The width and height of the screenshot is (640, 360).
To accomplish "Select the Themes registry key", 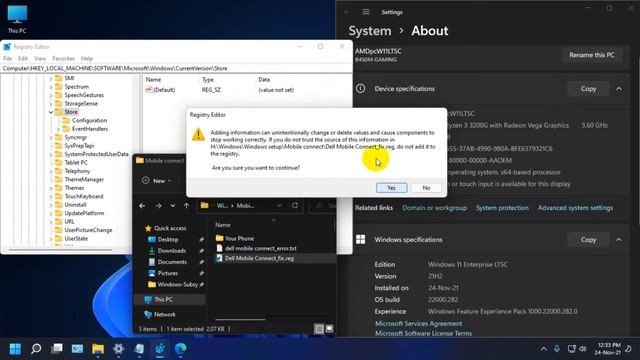I will (x=74, y=188).
